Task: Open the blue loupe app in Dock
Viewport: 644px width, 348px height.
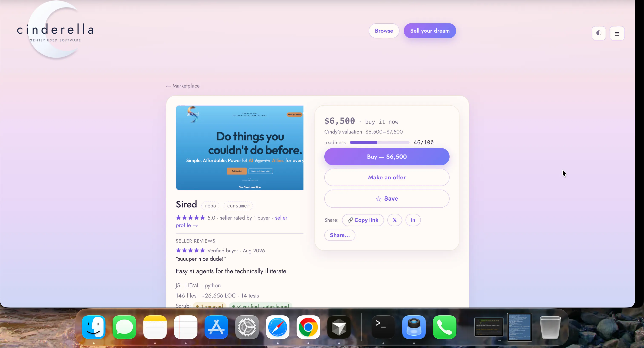Action: (x=414, y=327)
